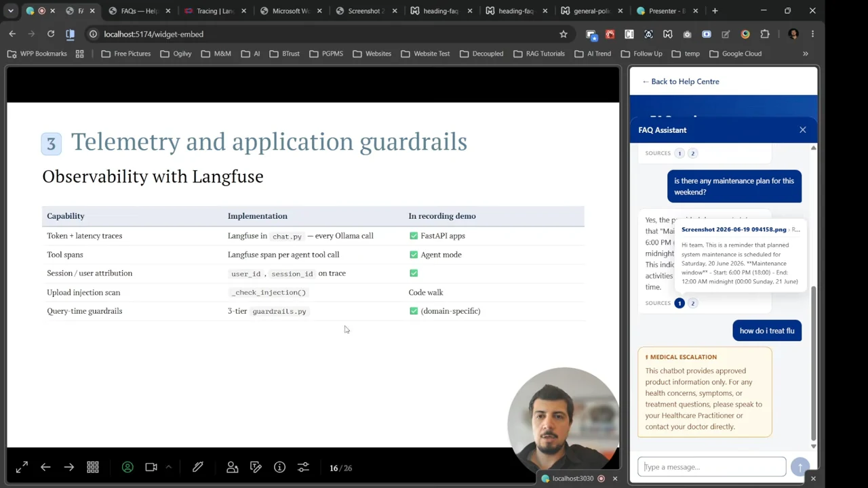
Task: Send the chat message with arrow button
Action: coord(800,467)
